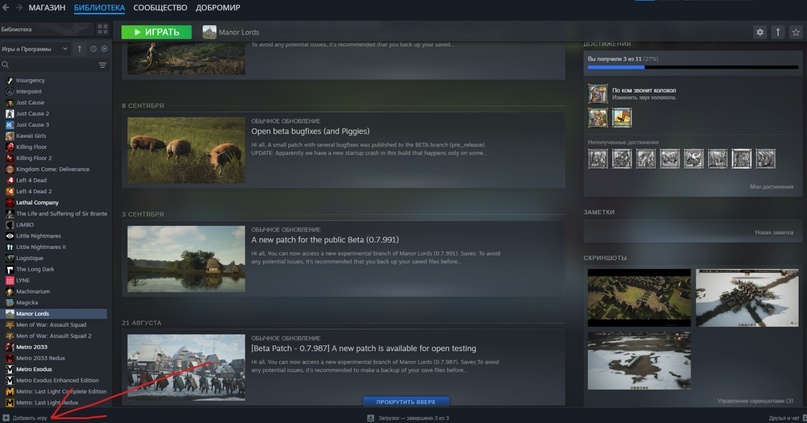Open the Игры и Программы filter dropdown
The height and width of the screenshot is (423, 807).
pyautogui.click(x=34, y=49)
